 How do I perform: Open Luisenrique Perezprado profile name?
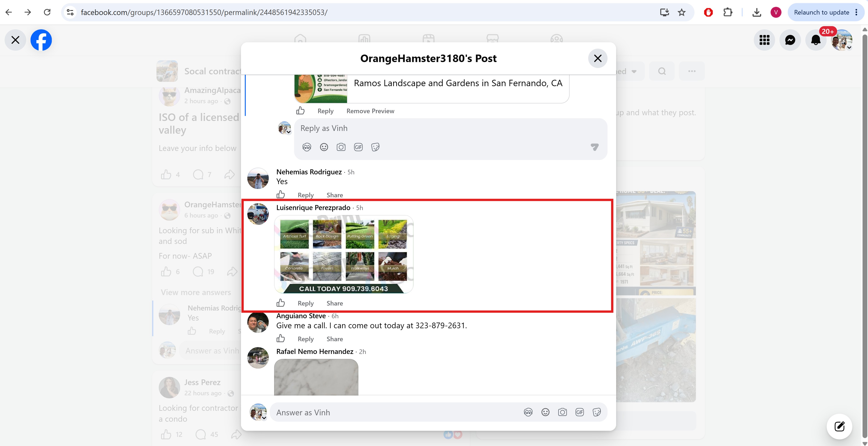pos(313,208)
